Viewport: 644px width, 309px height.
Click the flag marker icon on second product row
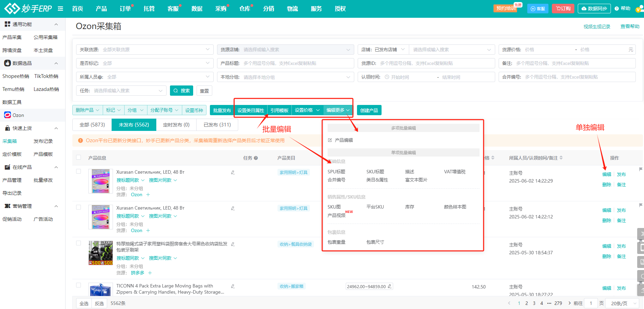point(641,205)
